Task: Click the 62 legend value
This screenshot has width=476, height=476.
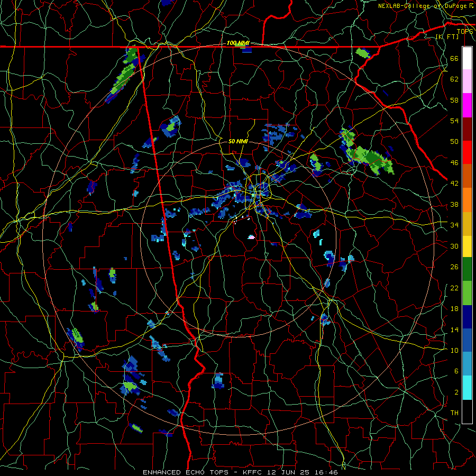Action: 454,79
